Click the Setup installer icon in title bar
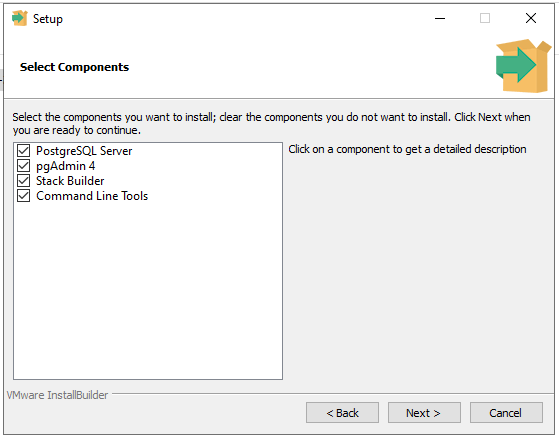Screen dimensions: 559x442 tap(19, 18)
